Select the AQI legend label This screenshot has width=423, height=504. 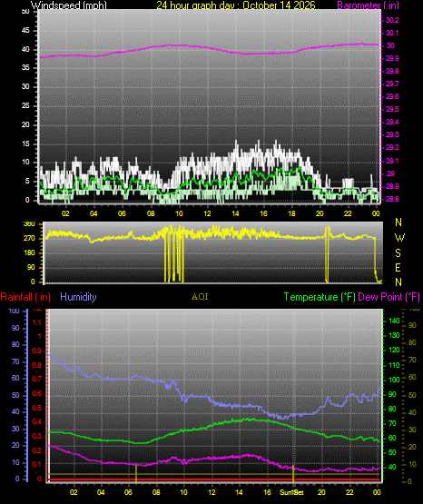tap(200, 297)
